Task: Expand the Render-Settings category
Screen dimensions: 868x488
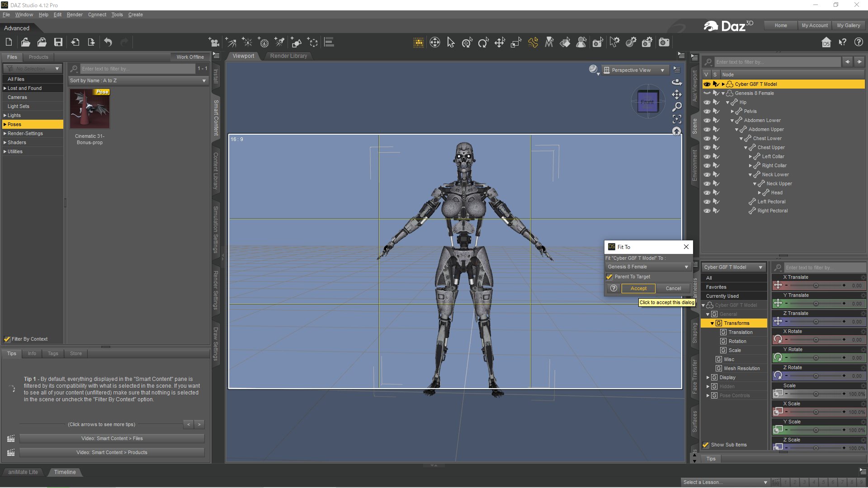Action: (x=5, y=133)
